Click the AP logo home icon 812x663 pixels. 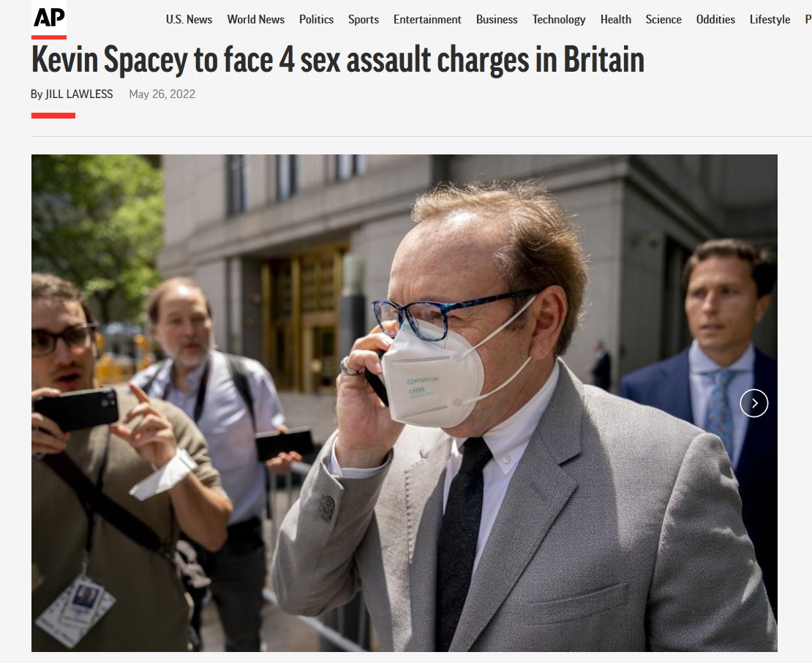[49, 18]
